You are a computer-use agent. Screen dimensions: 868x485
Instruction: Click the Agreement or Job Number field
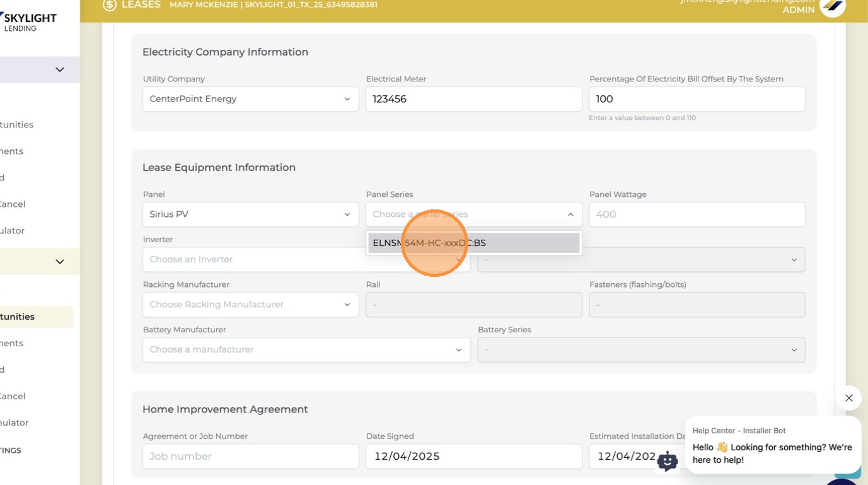250,456
